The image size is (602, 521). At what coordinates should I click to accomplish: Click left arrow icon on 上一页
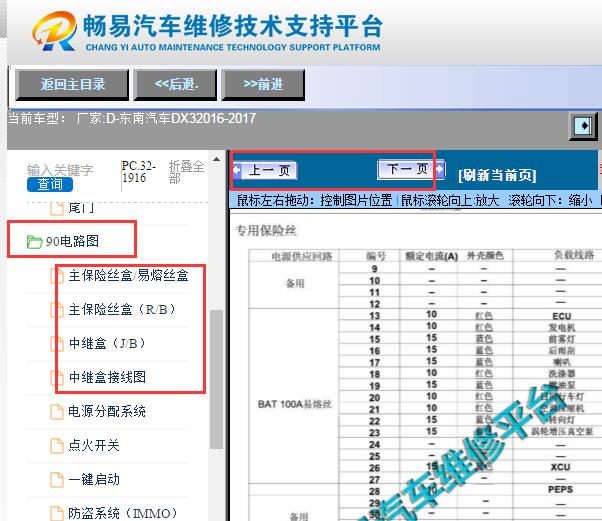(x=237, y=170)
